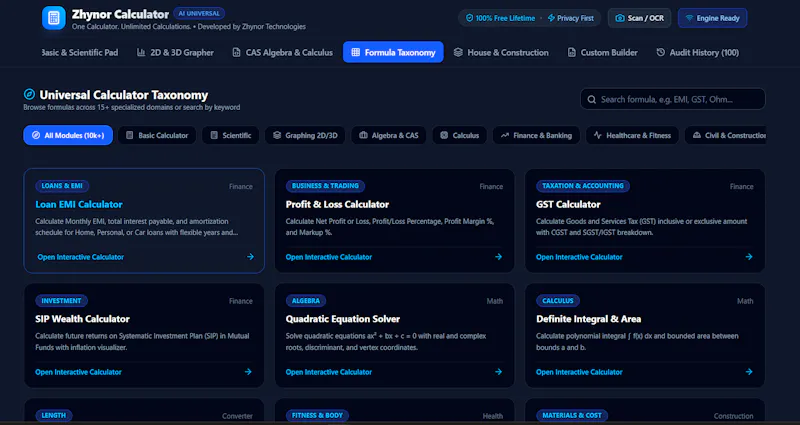
Task: Open Interactive Calculator link for Profit & Loss
Action: click(x=329, y=257)
